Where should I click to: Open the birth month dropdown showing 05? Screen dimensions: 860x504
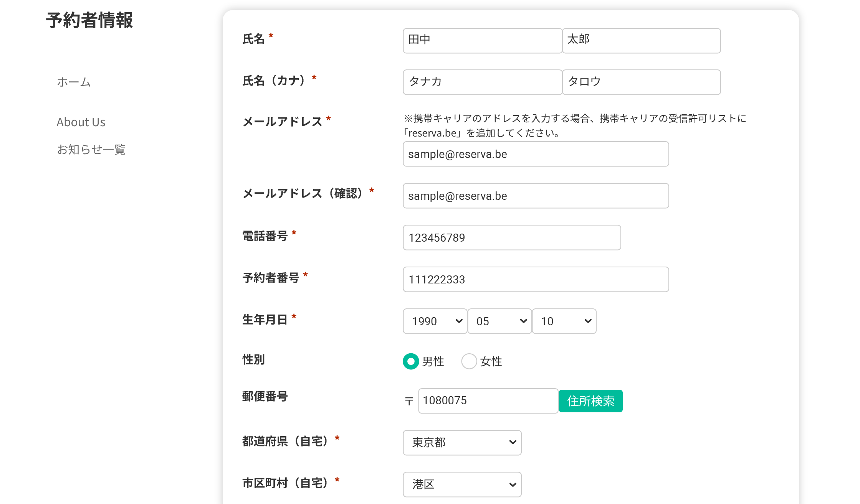tap(499, 321)
